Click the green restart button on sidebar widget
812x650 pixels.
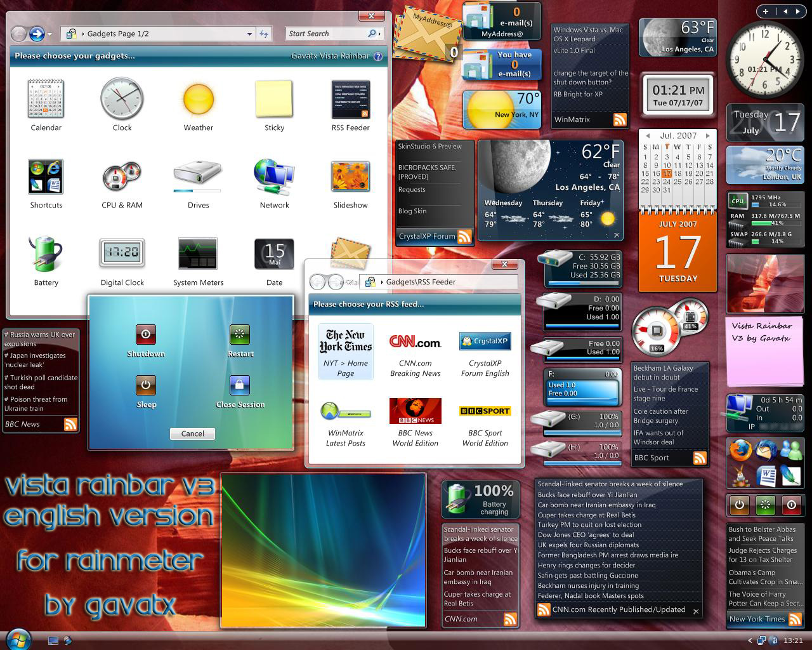point(765,505)
